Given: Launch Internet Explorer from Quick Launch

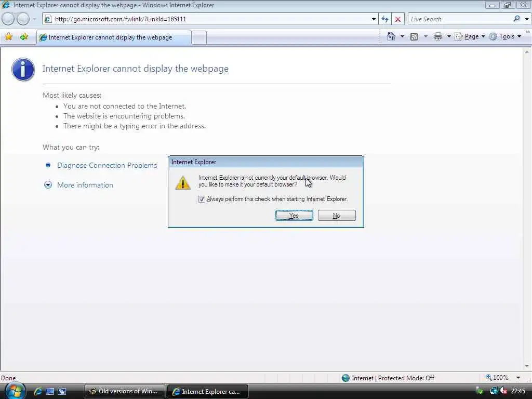Looking at the screenshot, I should 37,391.
